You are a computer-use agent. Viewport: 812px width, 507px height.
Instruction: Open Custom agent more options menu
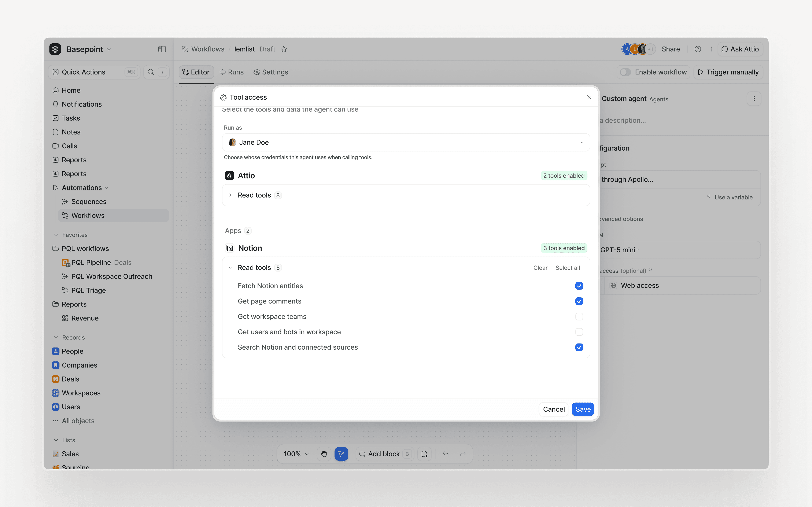(x=754, y=99)
